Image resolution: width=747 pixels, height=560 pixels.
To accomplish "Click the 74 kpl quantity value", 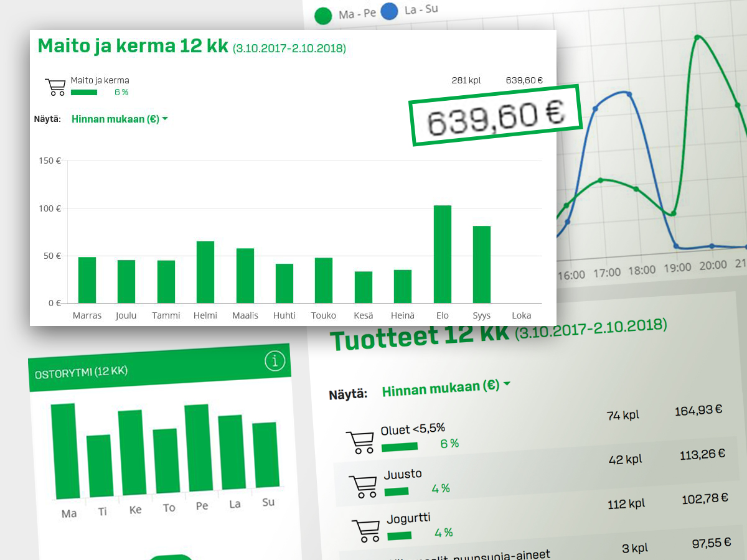I will [x=622, y=415].
